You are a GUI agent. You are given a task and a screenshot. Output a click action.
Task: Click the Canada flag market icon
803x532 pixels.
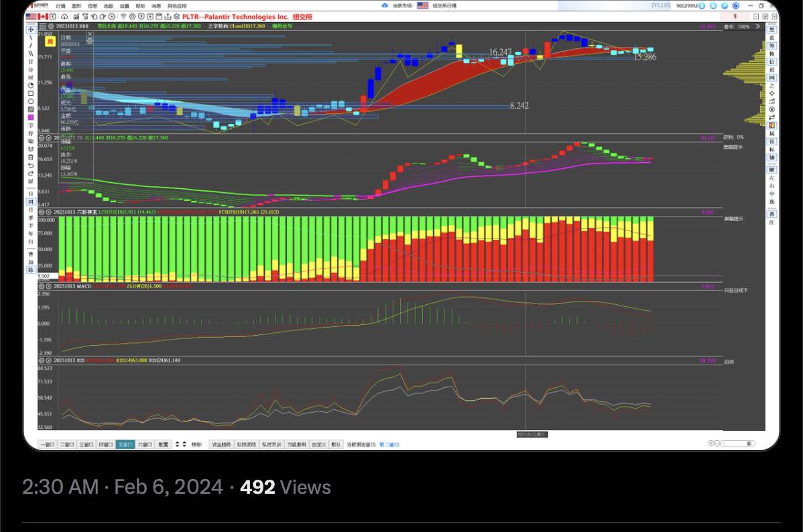click(44, 15)
